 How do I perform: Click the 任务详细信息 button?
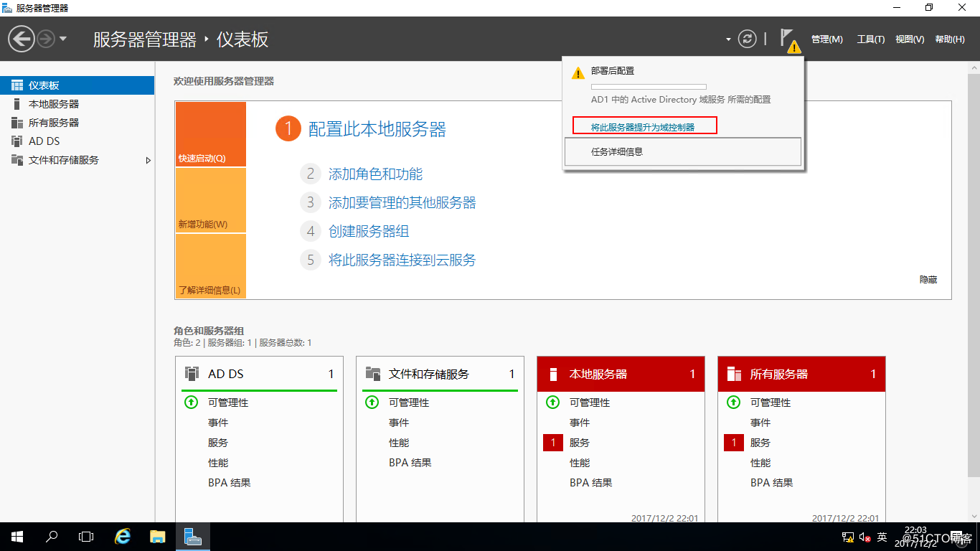(x=683, y=152)
